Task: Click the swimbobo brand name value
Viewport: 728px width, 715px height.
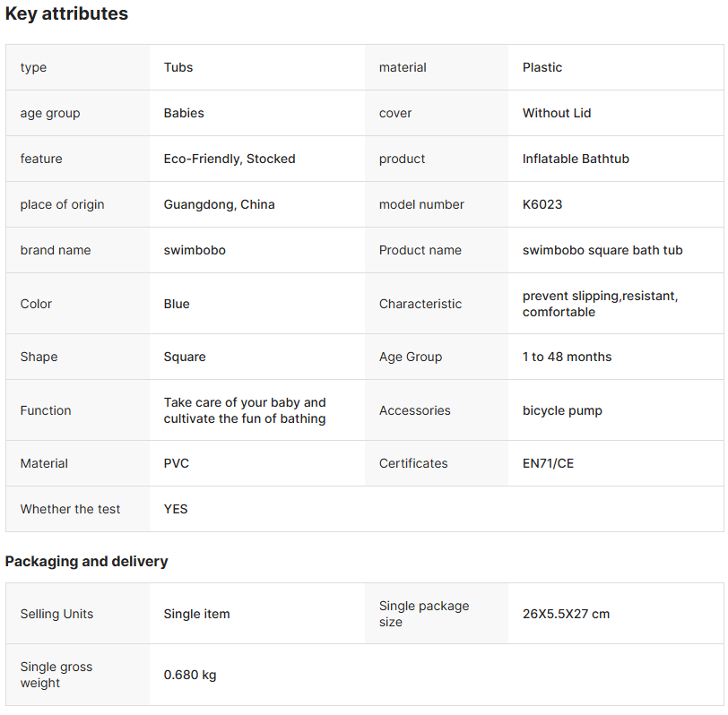Action: pyautogui.click(x=195, y=250)
